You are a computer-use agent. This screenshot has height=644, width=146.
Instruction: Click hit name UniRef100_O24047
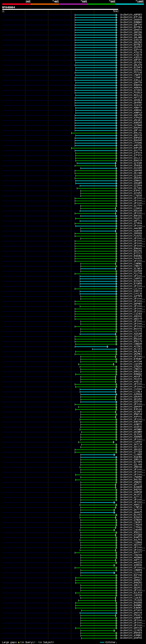[x=131, y=105]
